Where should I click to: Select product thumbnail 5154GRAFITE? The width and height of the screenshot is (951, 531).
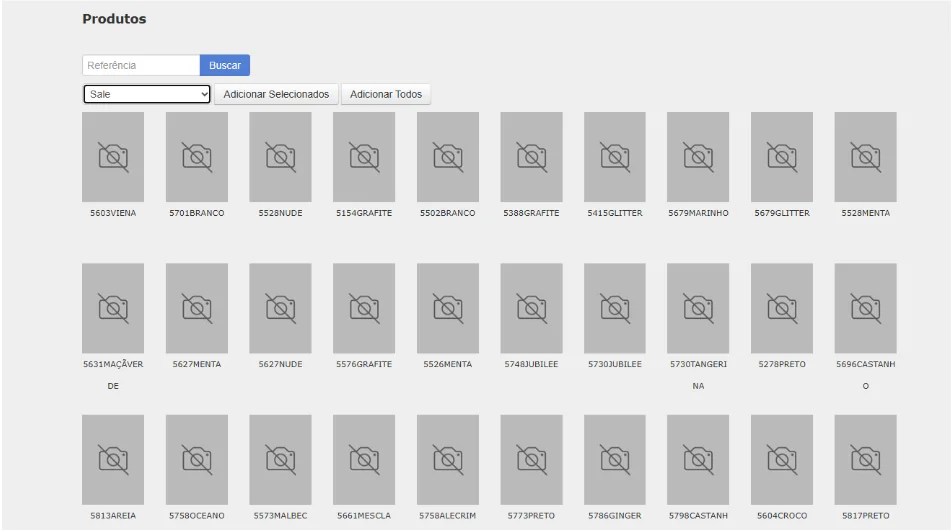click(x=364, y=156)
